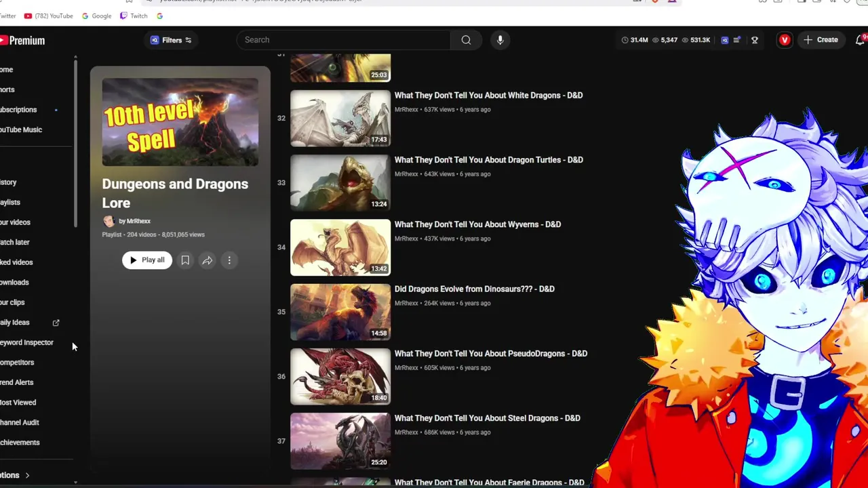868x488 pixels.
Task: Click the YouTube Premium logo
Action: pyautogui.click(x=22, y=41)
